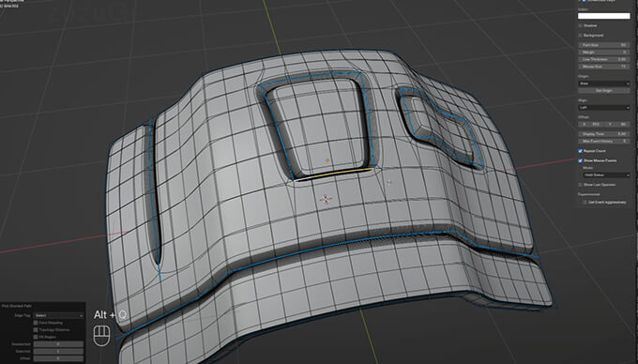Uncheck Show Mouse Events
The image size is (638, 364).
tap(580, 160)
